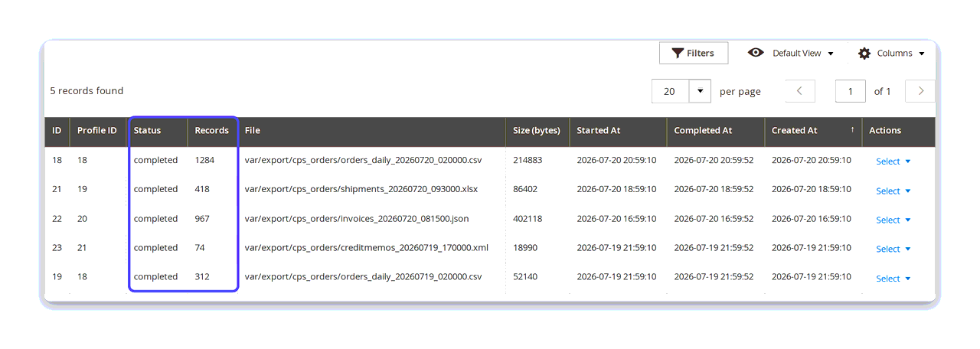Sort by the Size (bytes) column header

(x=537, y=131)
